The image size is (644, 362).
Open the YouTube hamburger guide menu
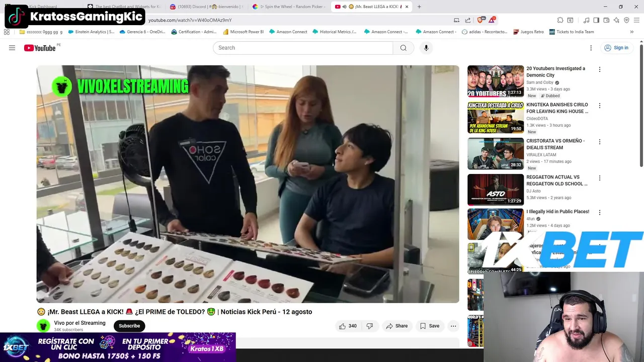point(12,48)
